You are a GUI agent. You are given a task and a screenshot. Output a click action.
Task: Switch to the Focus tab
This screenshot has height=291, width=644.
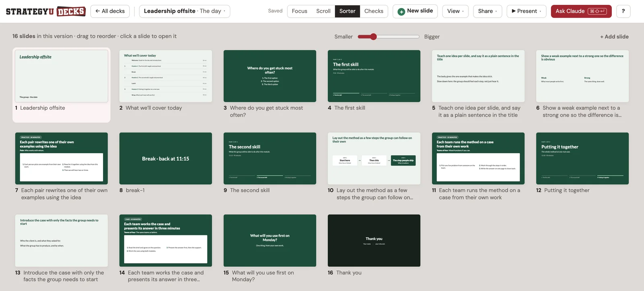pos(299,11)
